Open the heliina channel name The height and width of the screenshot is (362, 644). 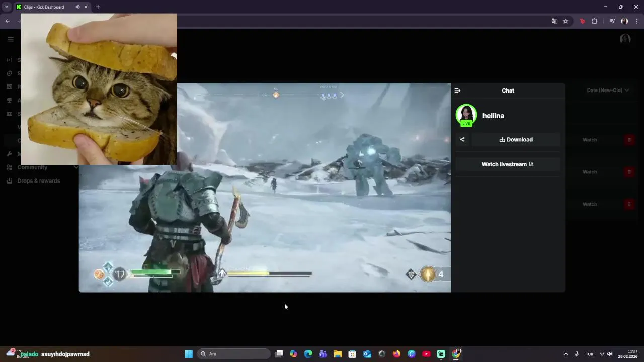[493, 116]
